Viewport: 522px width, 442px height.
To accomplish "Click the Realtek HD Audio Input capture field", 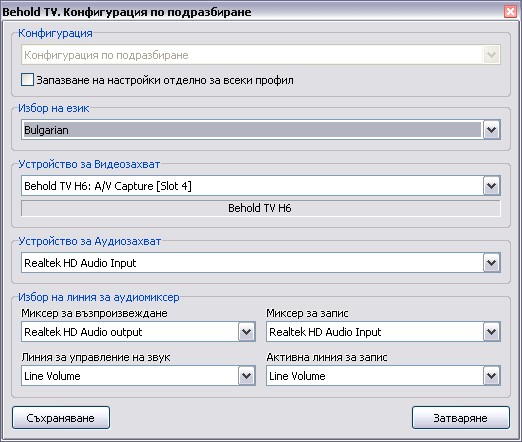I will pyautogui.click(x=252, y=263).
